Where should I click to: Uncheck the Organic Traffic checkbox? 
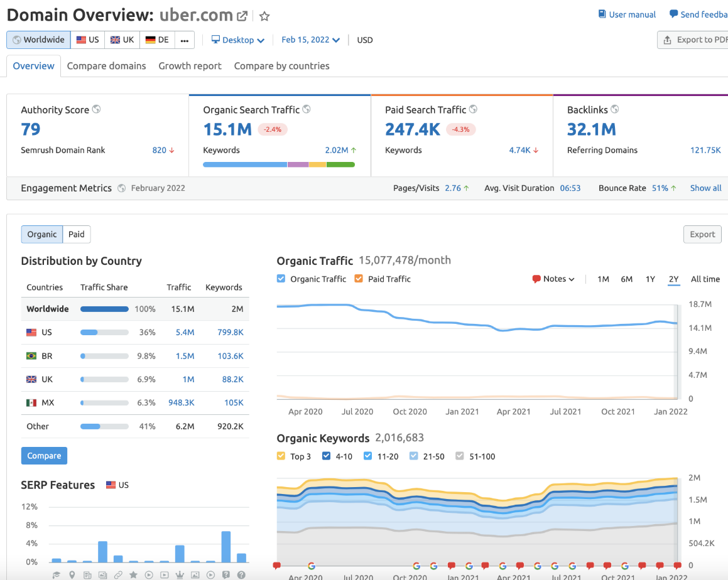point(281,279)
